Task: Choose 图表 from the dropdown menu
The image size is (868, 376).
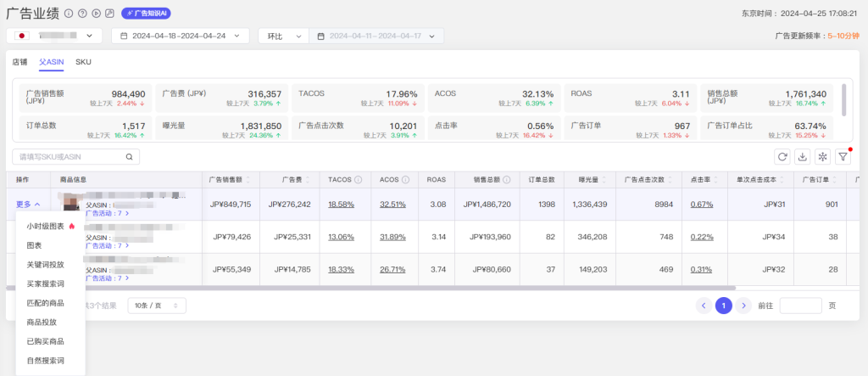Action: point(50,245)
